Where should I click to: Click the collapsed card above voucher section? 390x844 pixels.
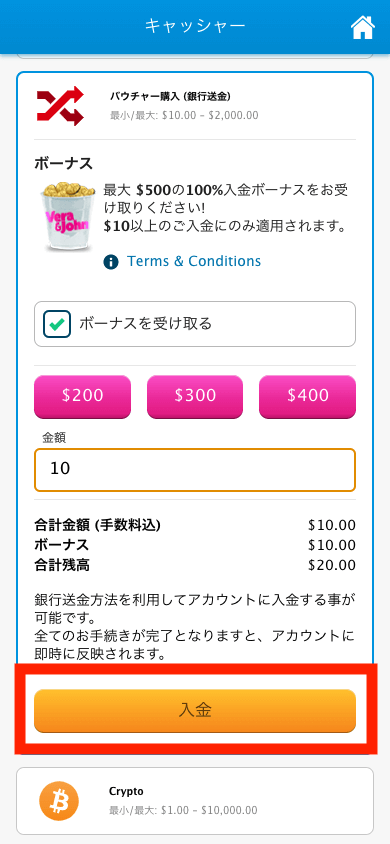click(x=195, y=56)
